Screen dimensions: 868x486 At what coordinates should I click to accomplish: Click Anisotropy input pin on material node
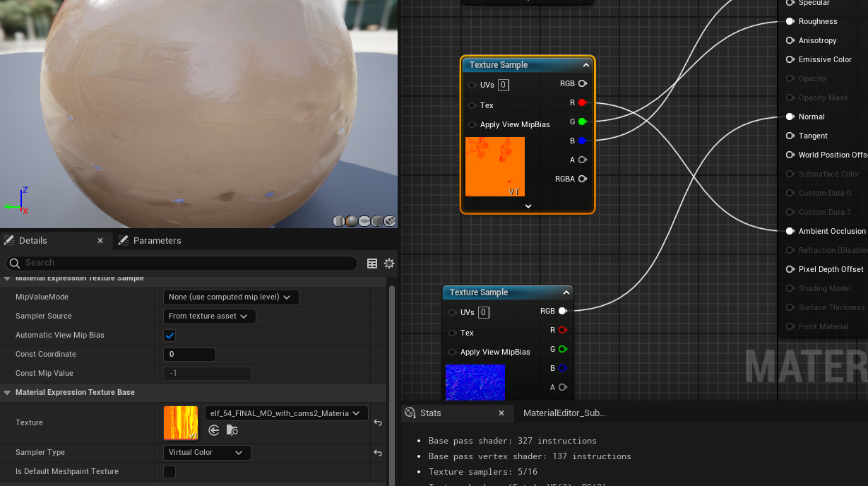pyautogui.click(x=790, y=40)
